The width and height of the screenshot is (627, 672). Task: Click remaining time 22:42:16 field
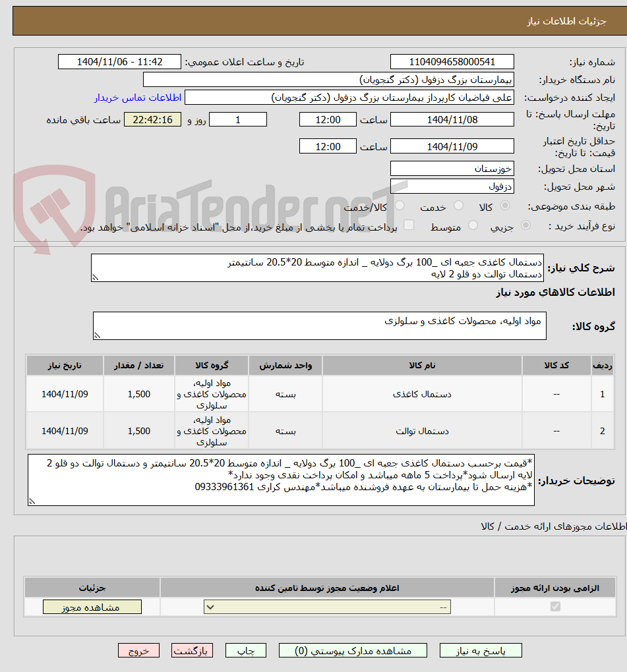point(153,119)
